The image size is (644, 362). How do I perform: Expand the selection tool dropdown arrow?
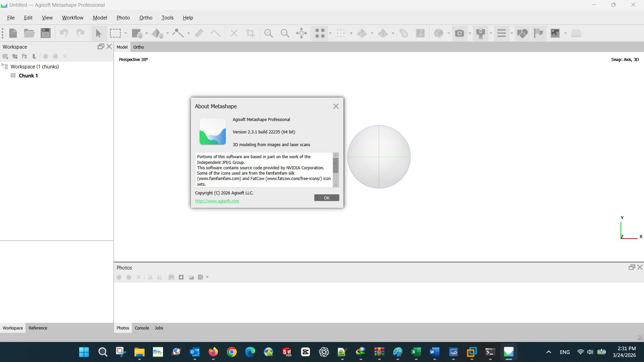(126, 33)
